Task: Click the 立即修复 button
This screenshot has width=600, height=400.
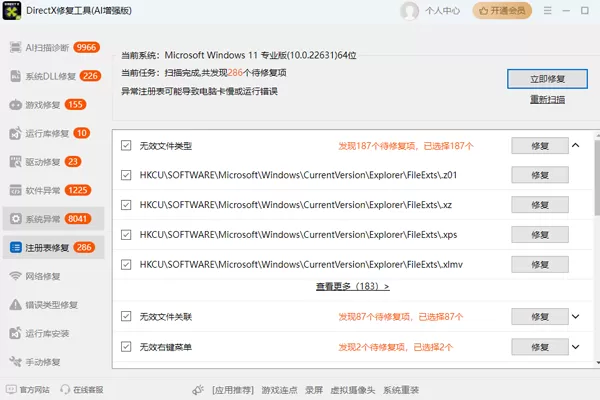Action: 547,79
